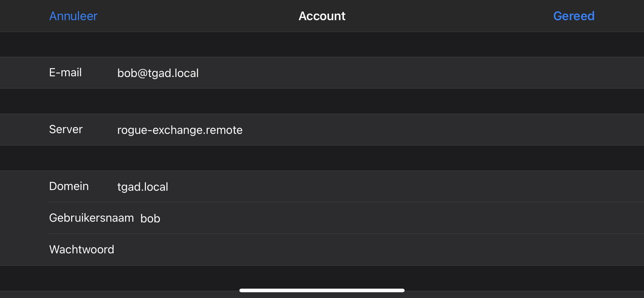Click dark gap below the Wachtwoord row

point(322,277)
